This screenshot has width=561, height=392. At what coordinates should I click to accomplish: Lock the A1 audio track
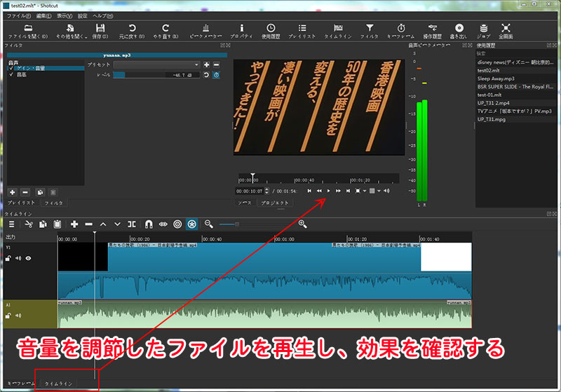(8, 316)
